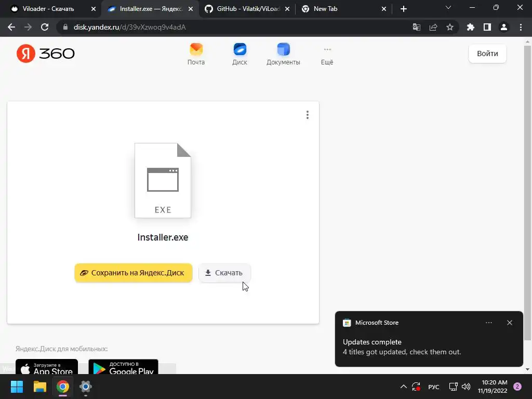Image resolution: width=532 pixels, height=399 pixels.
Task: Expand the Ещё services menu
Action: (327, 56)
